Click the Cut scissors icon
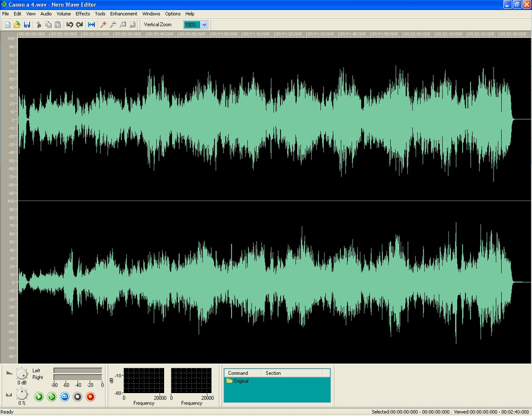 coord(38,25)
